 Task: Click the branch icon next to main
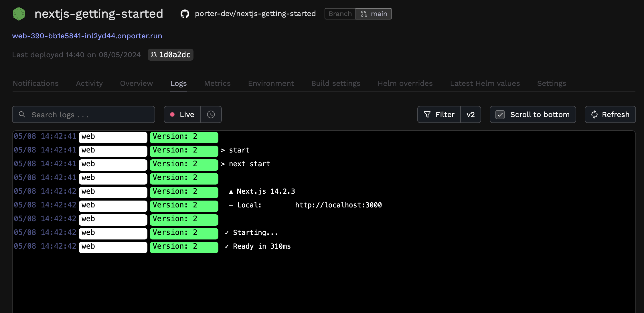tap(364, 14)
